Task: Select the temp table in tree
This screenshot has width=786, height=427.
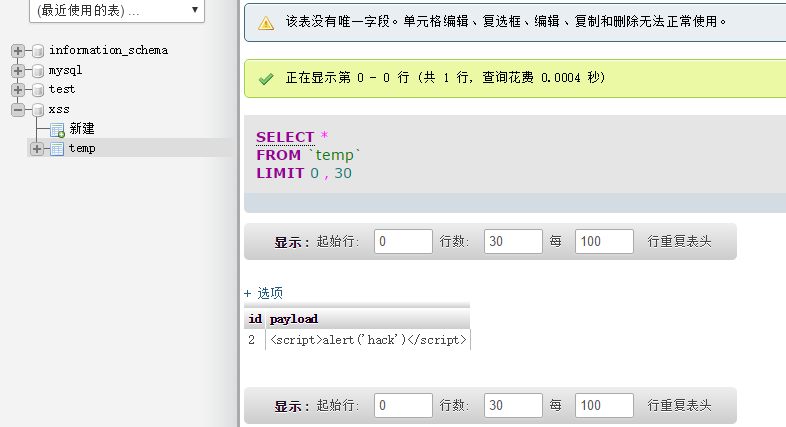Action: 82,148
